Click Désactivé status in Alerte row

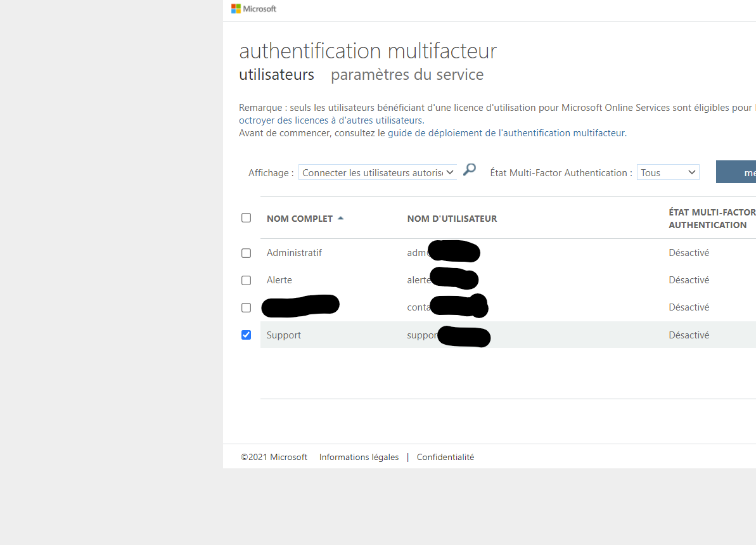tap(689, 280)
